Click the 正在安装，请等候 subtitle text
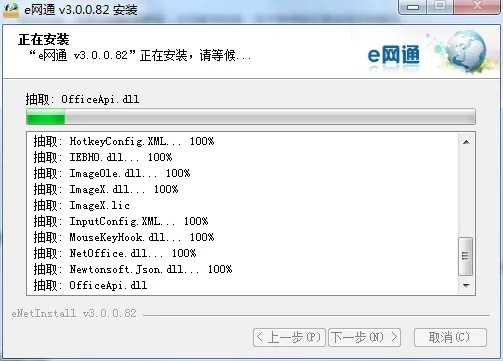The width and height of the screenshot is (503, 361). click(140, 55)
